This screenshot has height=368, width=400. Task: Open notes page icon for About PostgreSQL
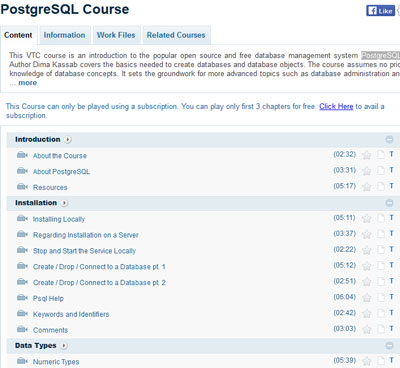381,171
